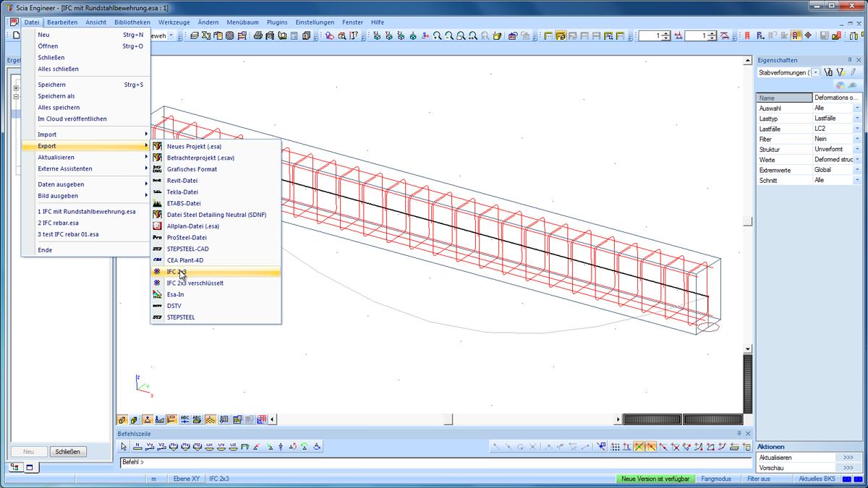Click the vertical view scrollbar thumb
Screen dimensions: 868x488
click(x=748, y=222)
